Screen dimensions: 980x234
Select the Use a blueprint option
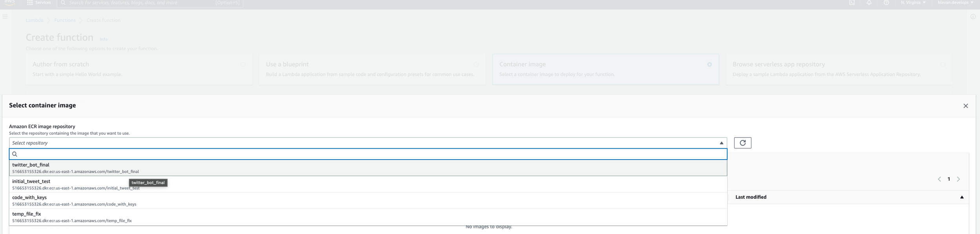click(x=372, y=69)
